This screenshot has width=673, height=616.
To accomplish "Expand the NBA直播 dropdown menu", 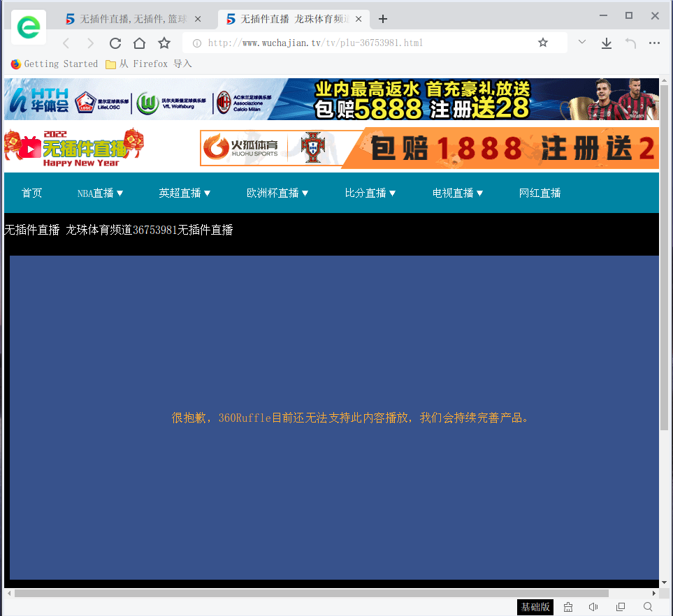I will click(100, 193).
